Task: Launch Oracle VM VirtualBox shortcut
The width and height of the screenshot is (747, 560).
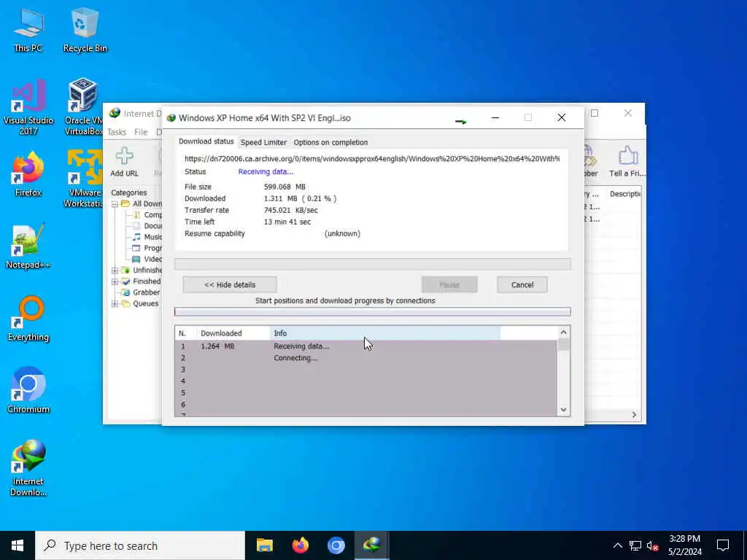Action: pos(83,106)
